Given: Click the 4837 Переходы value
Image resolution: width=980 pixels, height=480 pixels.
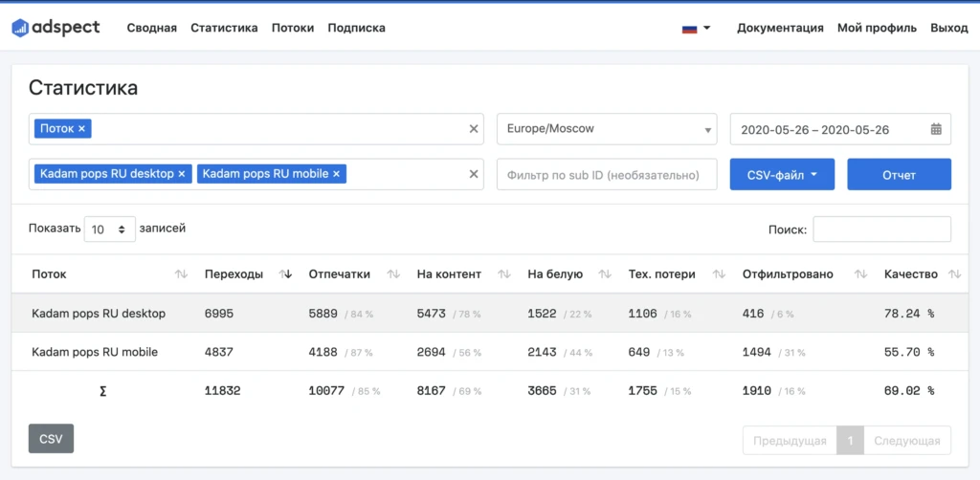Looking at the screenshot, I should pyautogui.click(x=219, y=352).
